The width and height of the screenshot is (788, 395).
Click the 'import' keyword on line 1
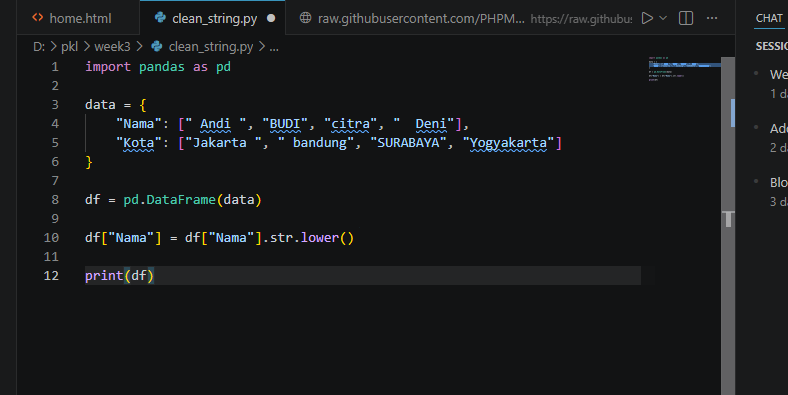(108, 67)
